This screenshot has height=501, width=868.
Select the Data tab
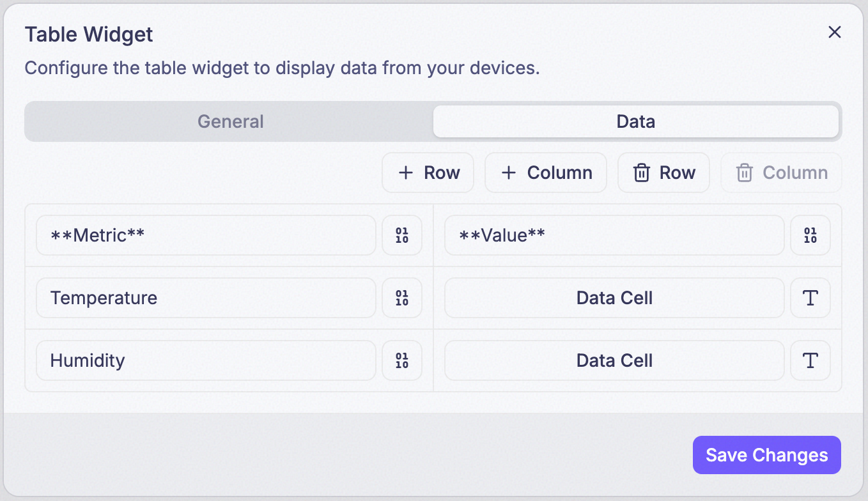click(x=636, y=121)
